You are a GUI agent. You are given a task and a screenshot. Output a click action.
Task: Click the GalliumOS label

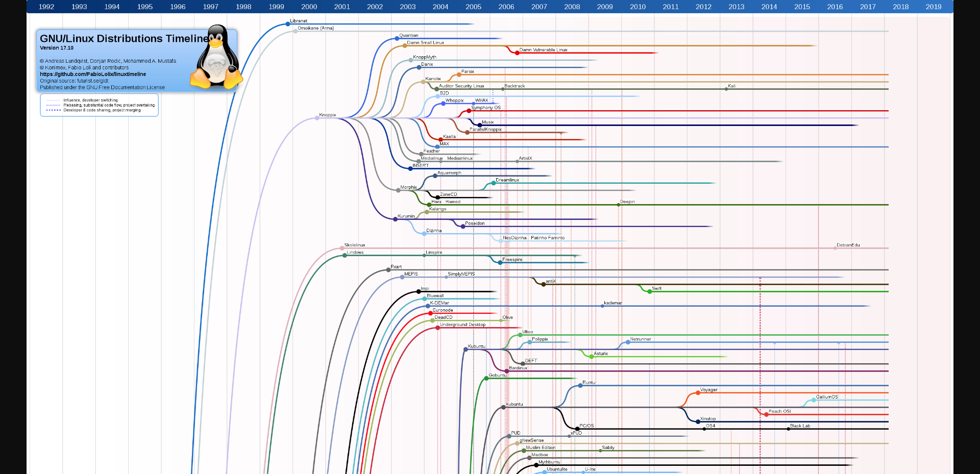[x=827, y=397]
